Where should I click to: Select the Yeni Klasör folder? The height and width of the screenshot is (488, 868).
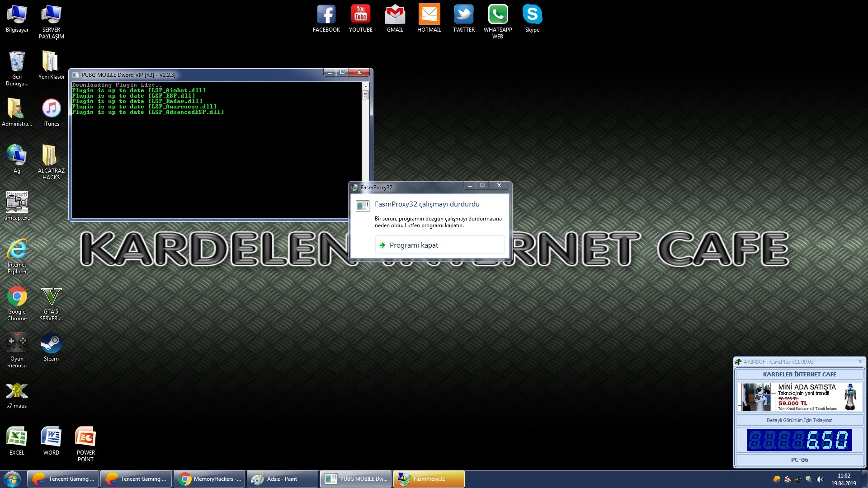pos(51,66)
